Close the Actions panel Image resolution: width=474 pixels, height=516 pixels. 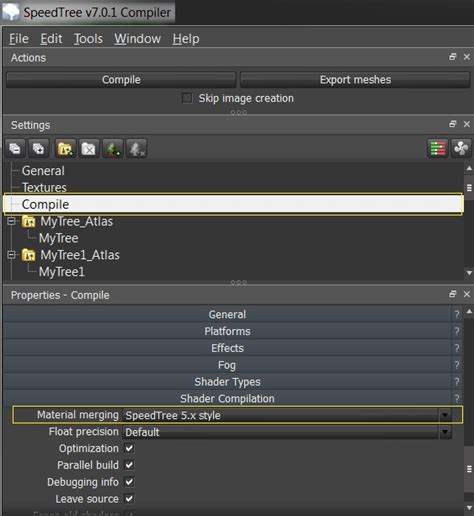tap(467, 57)
